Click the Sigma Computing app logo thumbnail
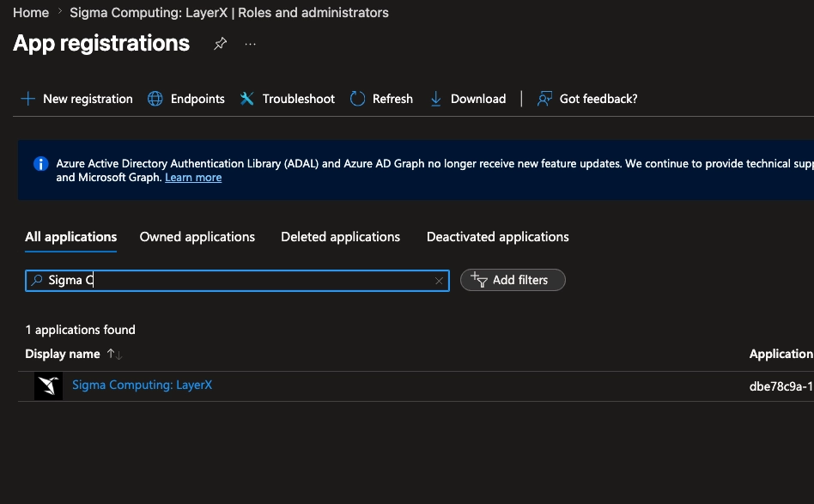This screenshot has width=814, height=504. click(x=48, y=386)
